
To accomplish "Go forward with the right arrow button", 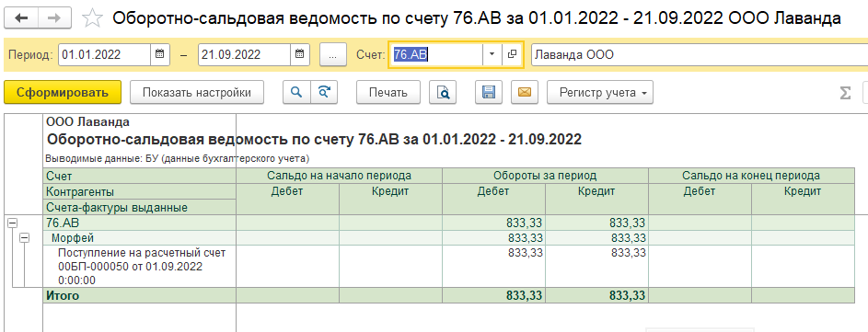I will (55, 18).
